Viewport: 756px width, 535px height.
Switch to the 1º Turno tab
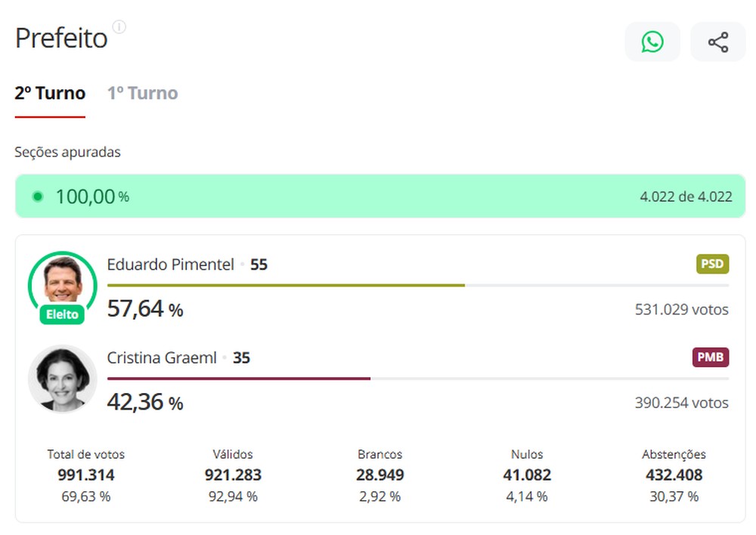coord(142,94)
